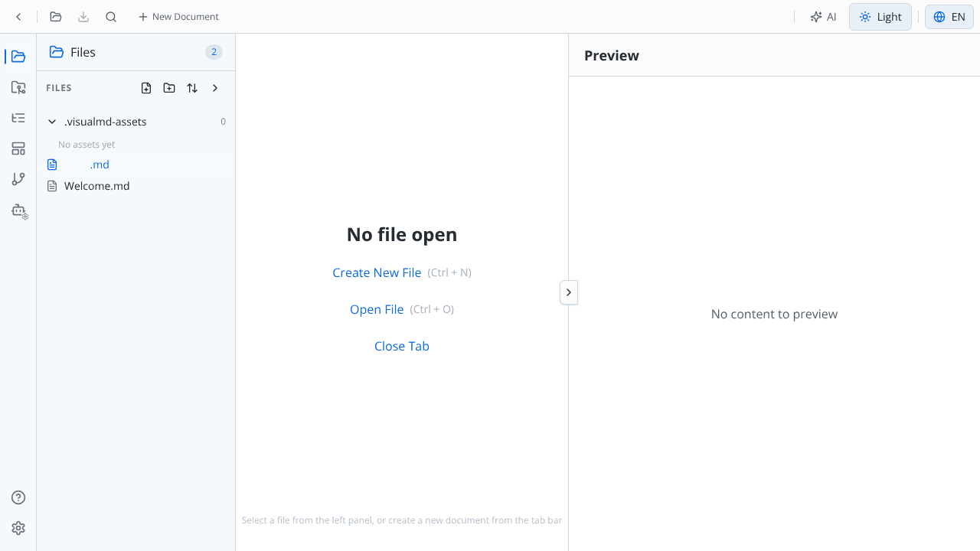The width and height of the screenshot is (980, 551).
Task: Click the chevron at end of FILES header
Action: 215,88
